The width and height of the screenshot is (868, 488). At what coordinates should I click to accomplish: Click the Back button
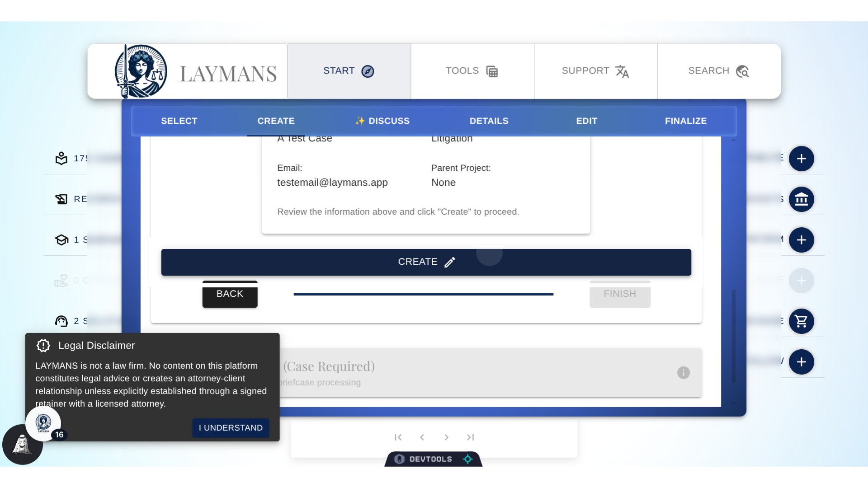(x=230, y=294)
